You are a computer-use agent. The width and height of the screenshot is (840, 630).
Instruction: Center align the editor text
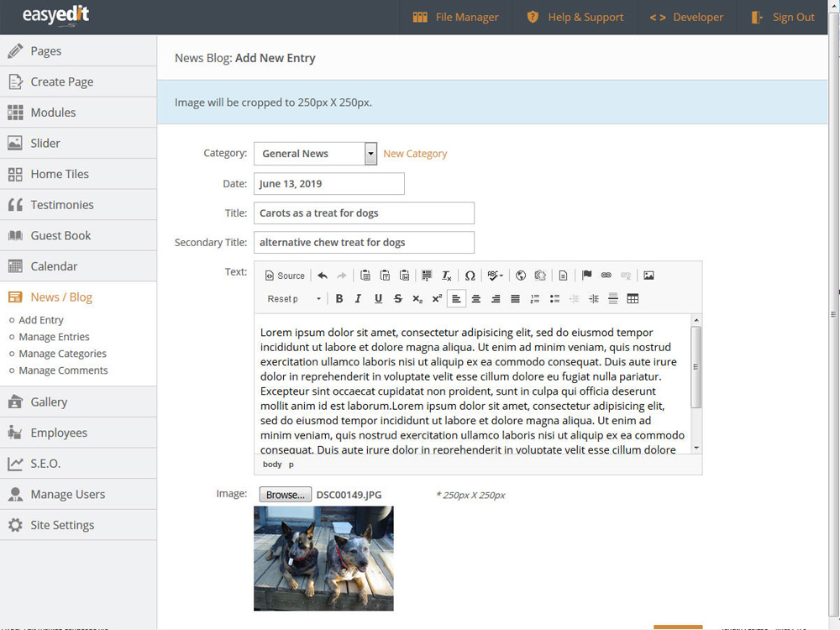(x=476, y=298)
